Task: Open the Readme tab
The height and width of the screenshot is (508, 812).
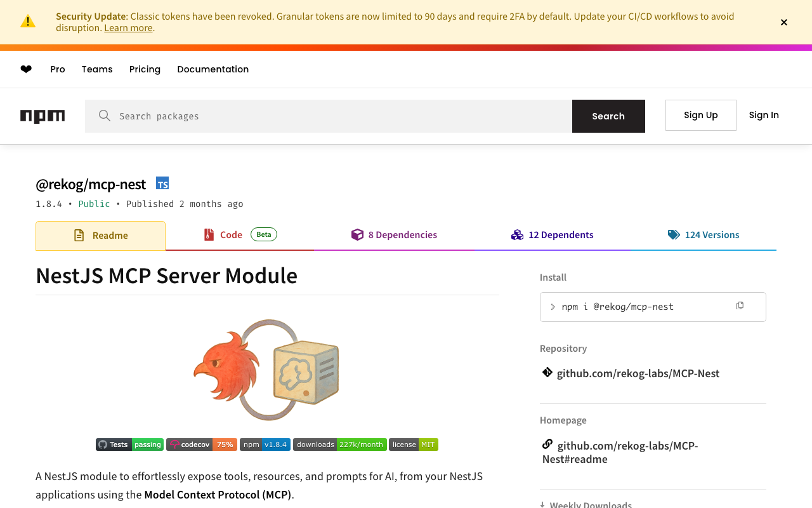Action: [101, 236]
